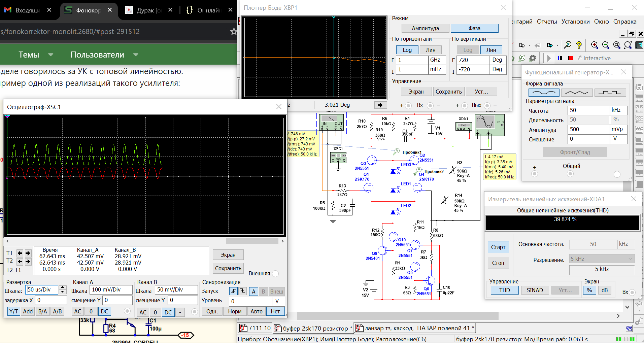The height and width of the screenshot is (343, 644).
Task: Zoom out of the schematic
Action: point(606,45)
